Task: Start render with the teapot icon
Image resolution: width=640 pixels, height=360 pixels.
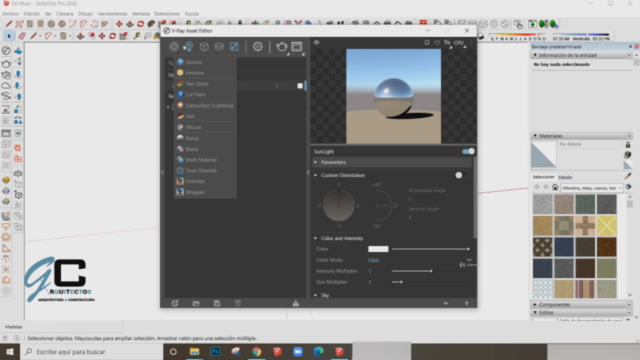Action: (282, 47)
